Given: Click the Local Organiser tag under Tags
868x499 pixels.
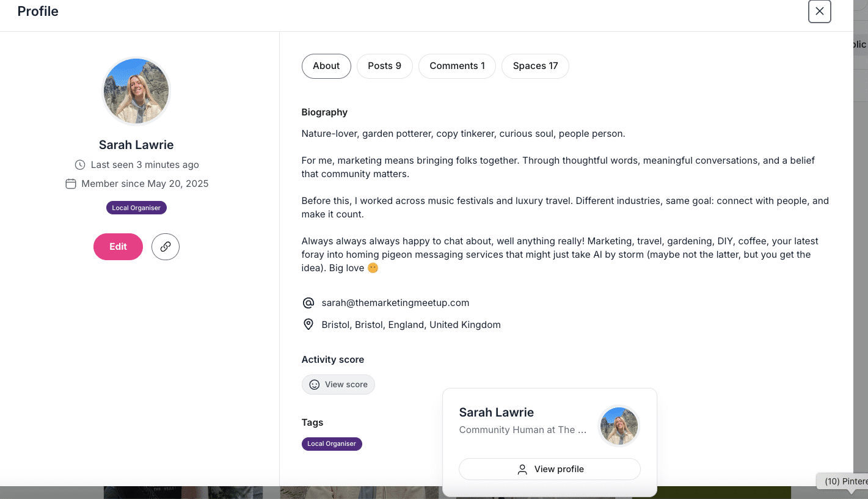Looking at the screenshot, I should pos(332,444).
